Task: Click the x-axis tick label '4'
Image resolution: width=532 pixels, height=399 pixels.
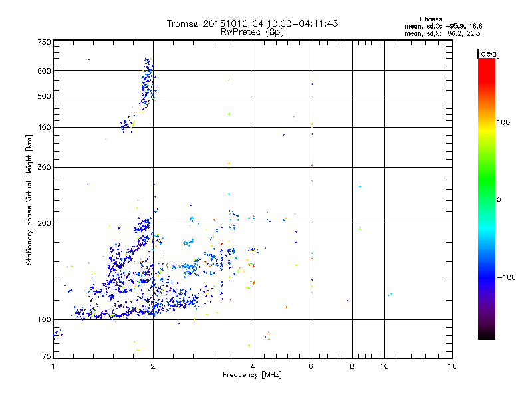Action: [253, 366]
